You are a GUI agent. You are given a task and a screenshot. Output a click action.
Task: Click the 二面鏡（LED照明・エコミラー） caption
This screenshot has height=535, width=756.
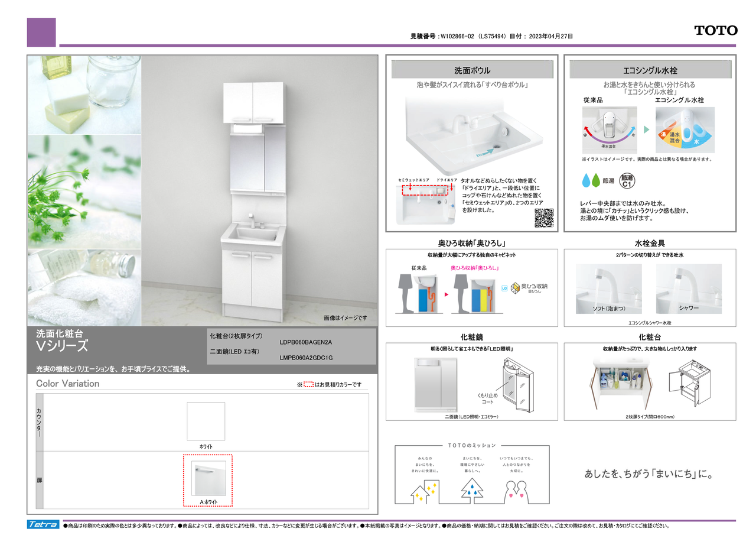(472, 417)
